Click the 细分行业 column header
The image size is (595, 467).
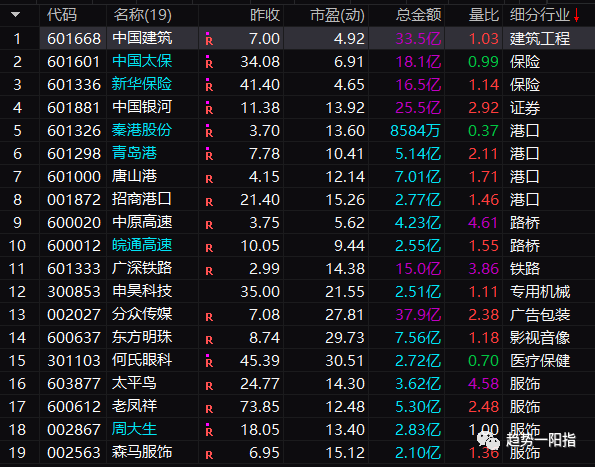(x=540, y=15)
